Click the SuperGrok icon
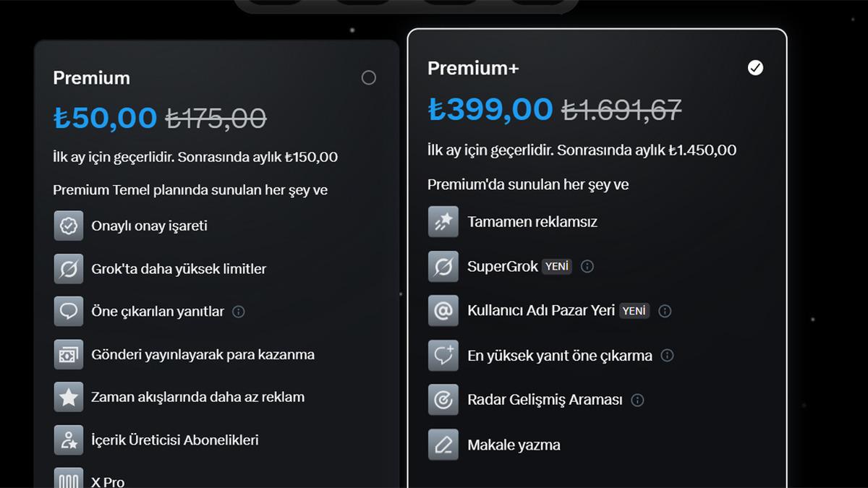This screenshot has width=868, height=488. point(443,266)
